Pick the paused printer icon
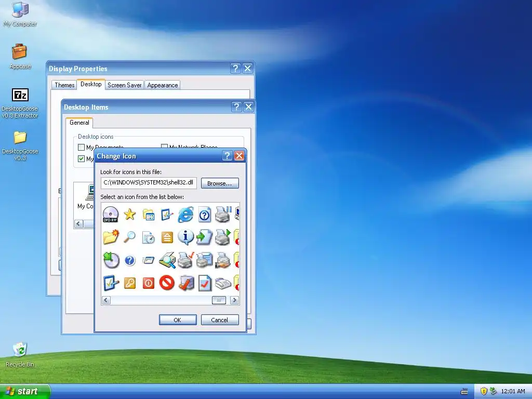 [223, 215]
